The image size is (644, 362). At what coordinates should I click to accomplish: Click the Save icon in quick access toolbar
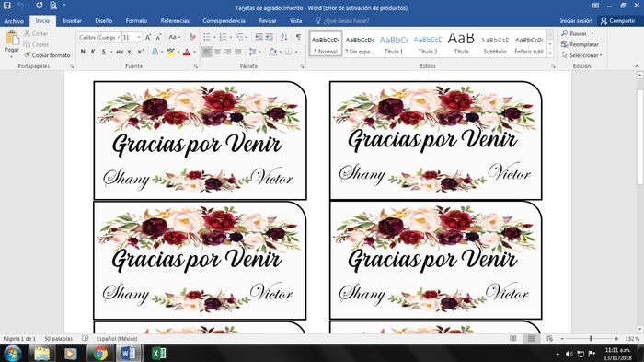click(7, 6)
